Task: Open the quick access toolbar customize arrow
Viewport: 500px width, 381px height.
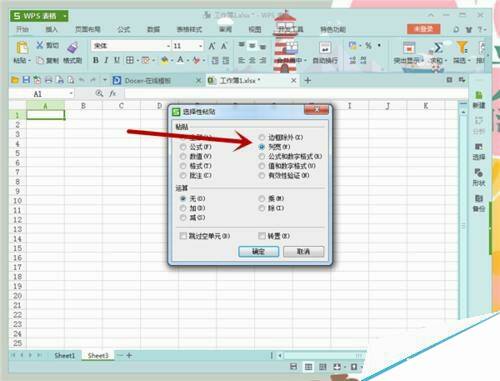Action: tap(105, 80)
